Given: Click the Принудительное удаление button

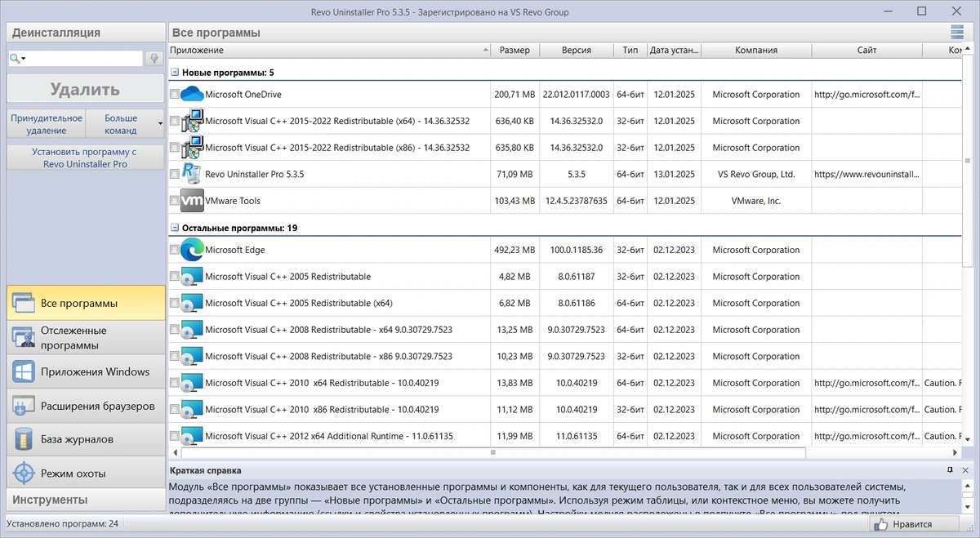Looking at the screenshot, I should click(x=47, y=124).
